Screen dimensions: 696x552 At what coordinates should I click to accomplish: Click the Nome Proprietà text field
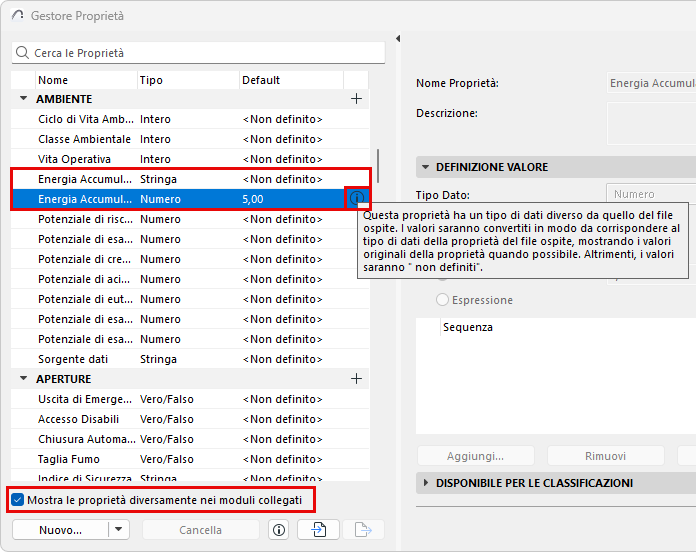(x=651, y=83)
